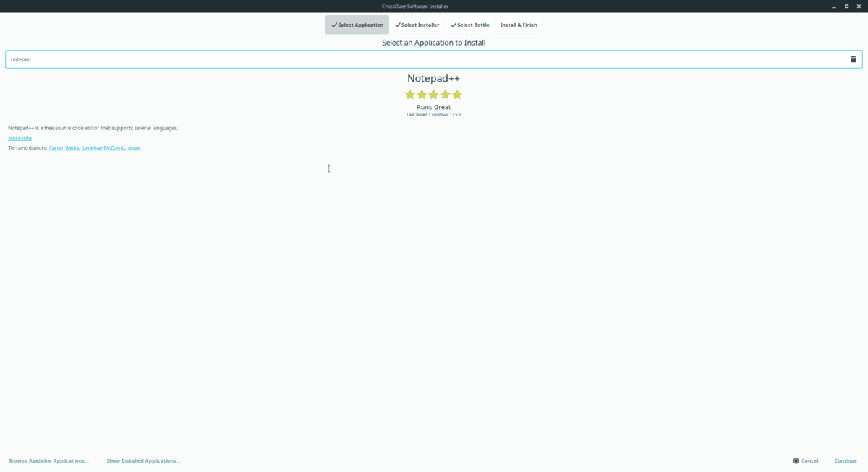This screenshot has height=472, width=868.
Task: Click contributor Carter Gibbs
Action: click(x=63, y=147)
